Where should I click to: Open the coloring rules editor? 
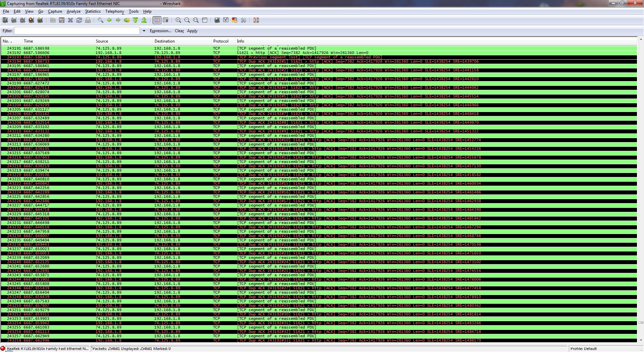coord(235,20)
